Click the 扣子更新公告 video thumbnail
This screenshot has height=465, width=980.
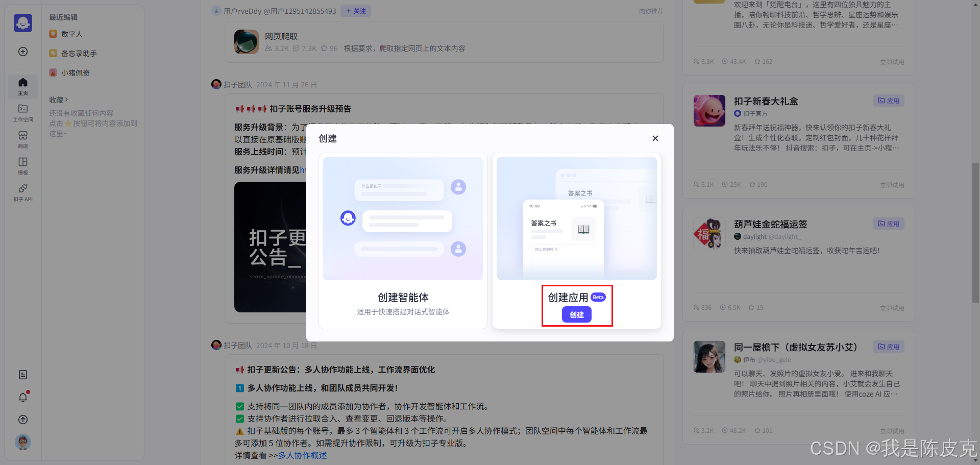[271, 247]
